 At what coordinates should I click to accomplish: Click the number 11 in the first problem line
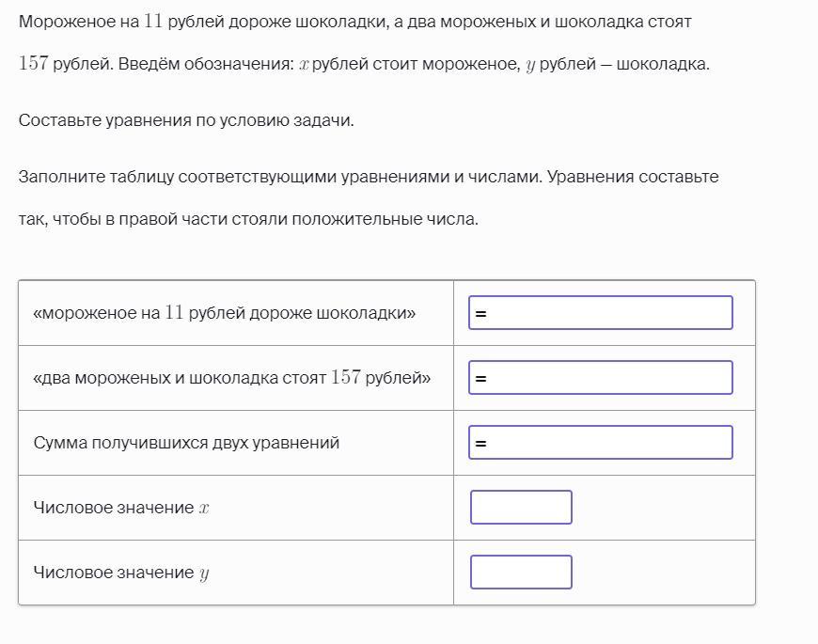click(153, 22)
